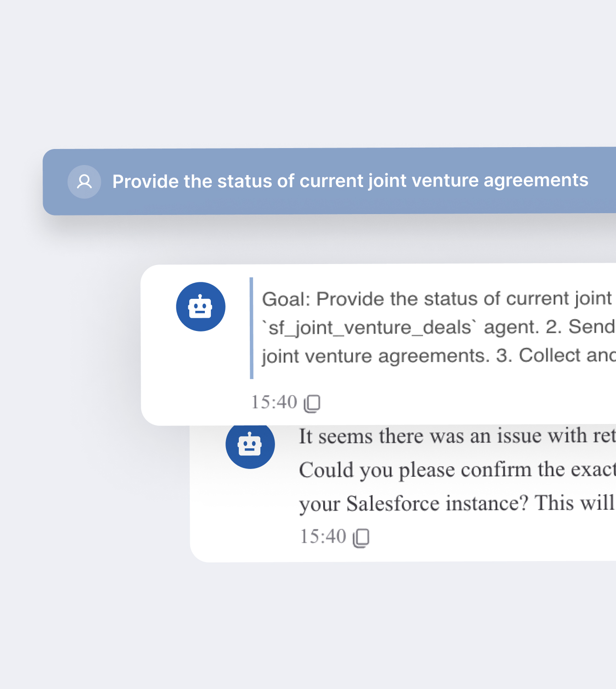Image resolution: width=616 pixels, height=689 pixels.
Task: Select the joint venture agreements query bar
Action: [321, 181]
